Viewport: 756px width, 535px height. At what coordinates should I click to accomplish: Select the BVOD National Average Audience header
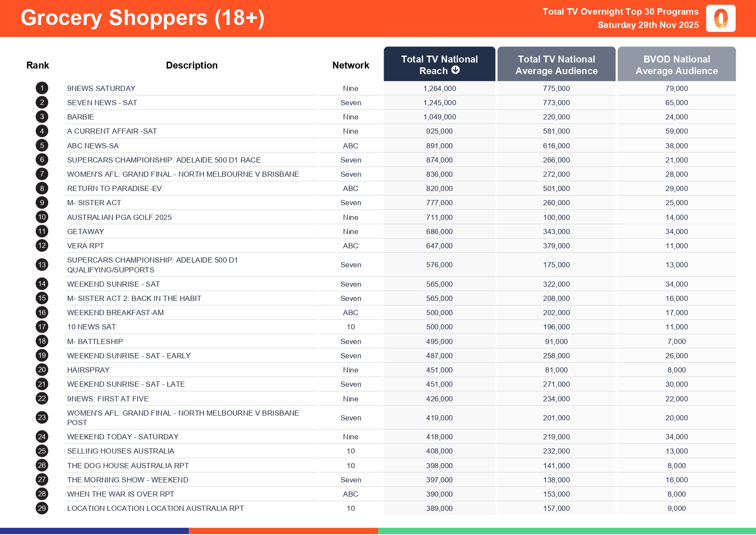(676, 64)
